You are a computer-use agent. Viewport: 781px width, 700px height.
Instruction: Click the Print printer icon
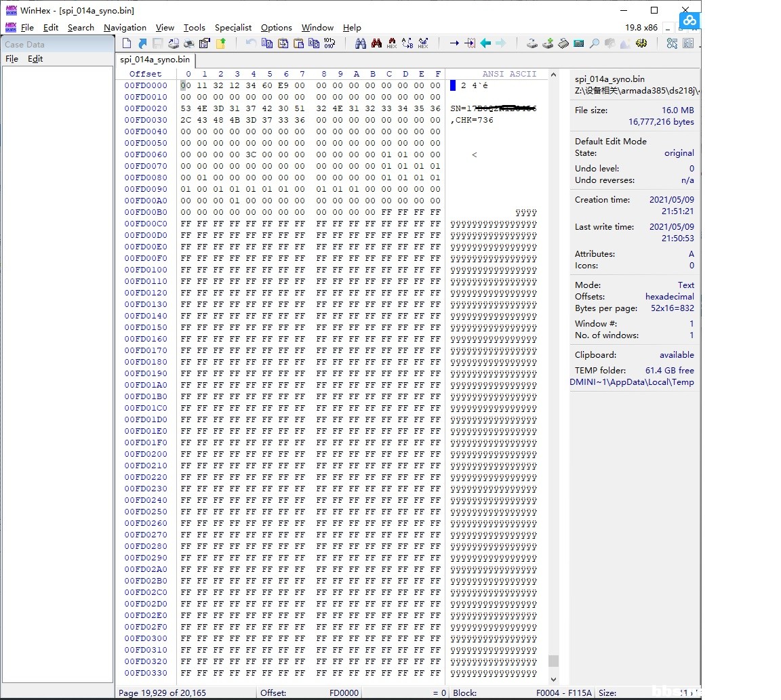click(x=188, y=43)
